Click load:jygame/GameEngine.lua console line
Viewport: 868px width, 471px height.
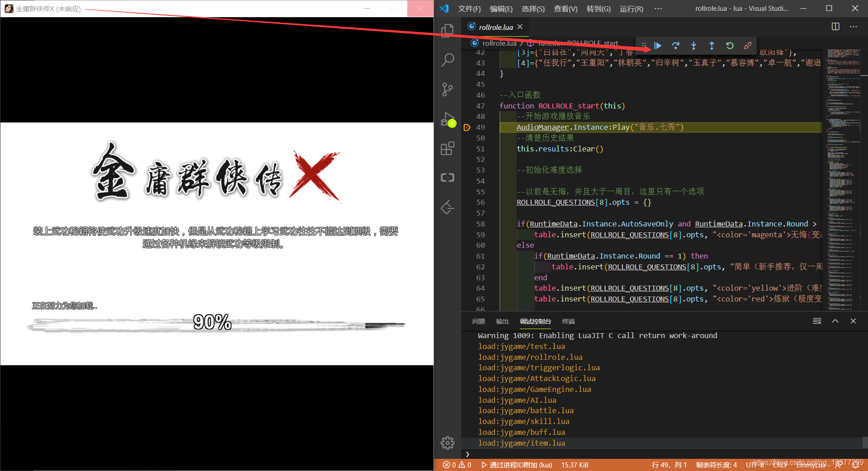click(534, 389)
